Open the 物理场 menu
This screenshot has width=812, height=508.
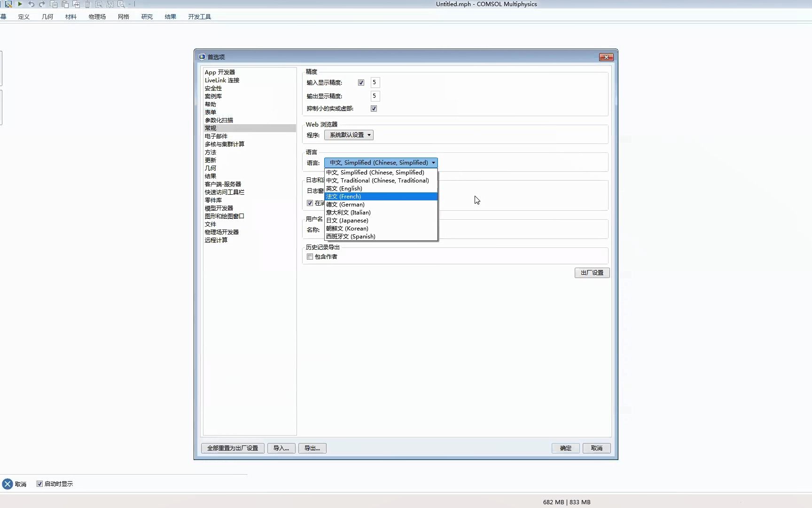[97, 16]
